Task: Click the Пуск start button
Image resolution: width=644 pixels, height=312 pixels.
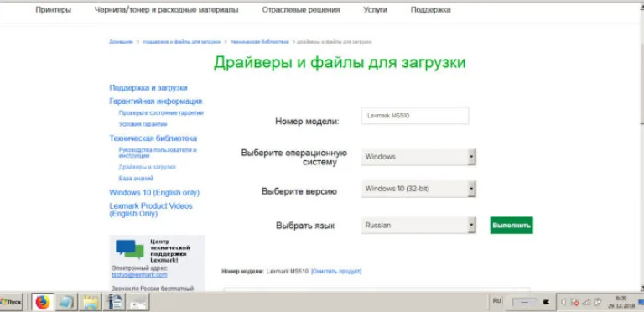Action: (x=11, y=303)
